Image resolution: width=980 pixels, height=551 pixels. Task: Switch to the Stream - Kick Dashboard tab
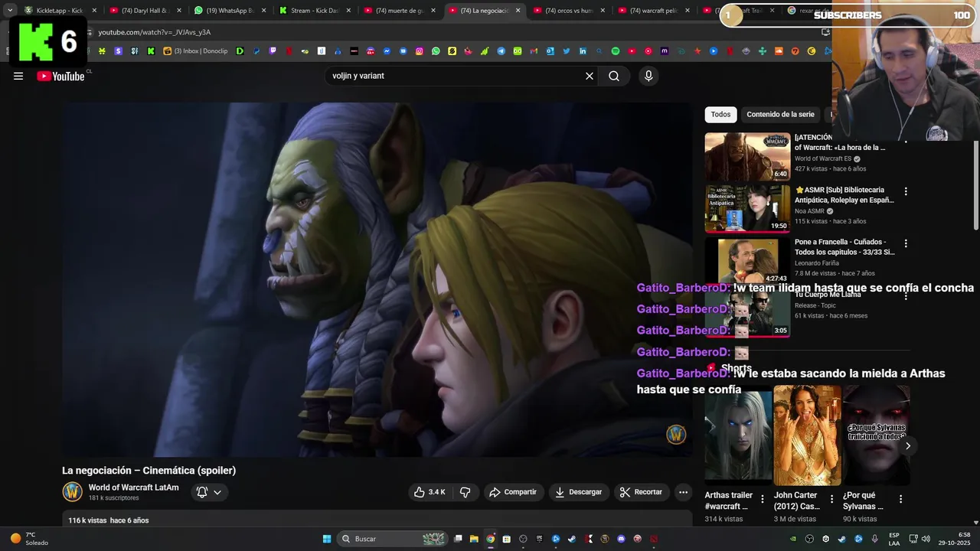pyautogui.click(x=314, y=11)
